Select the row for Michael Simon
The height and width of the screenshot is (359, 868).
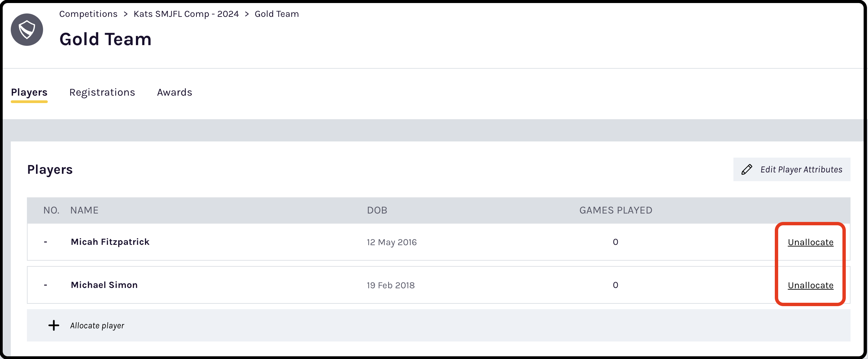click(104, 285)
